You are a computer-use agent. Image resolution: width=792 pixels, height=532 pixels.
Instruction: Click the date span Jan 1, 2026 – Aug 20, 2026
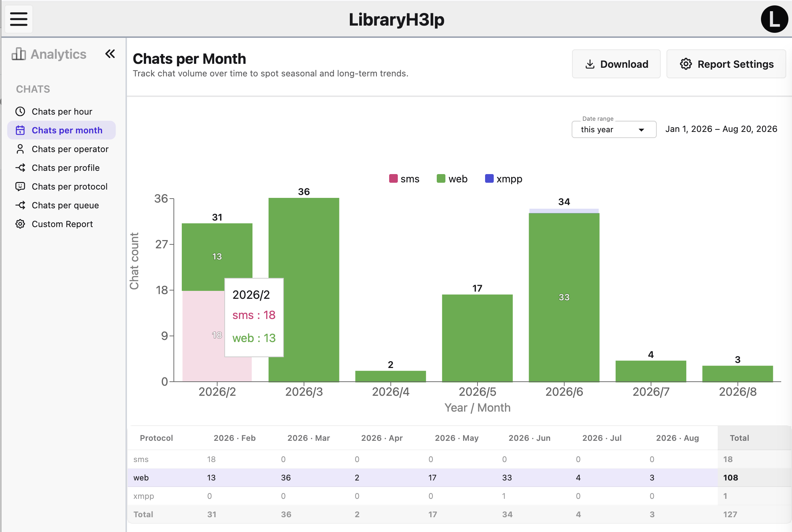point(721,129)
